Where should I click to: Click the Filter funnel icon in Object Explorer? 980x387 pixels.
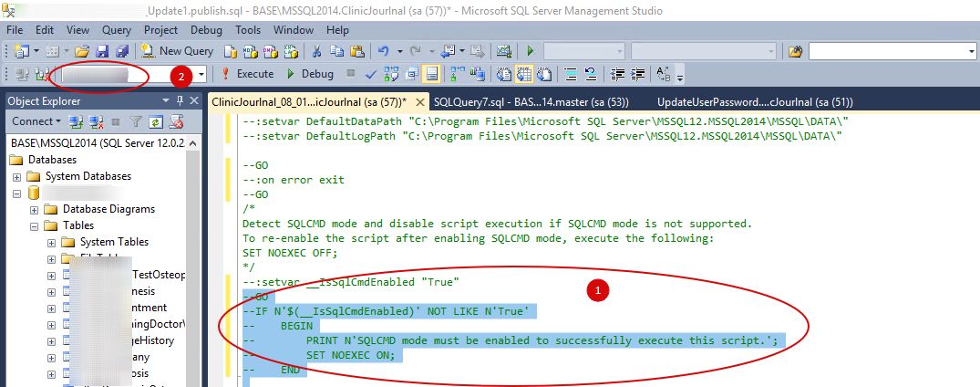pyautogui.click(x=136, y=120)
